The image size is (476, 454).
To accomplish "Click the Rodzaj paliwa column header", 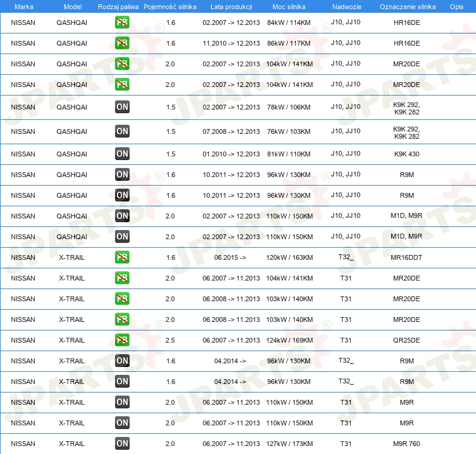I will (118, 7).
